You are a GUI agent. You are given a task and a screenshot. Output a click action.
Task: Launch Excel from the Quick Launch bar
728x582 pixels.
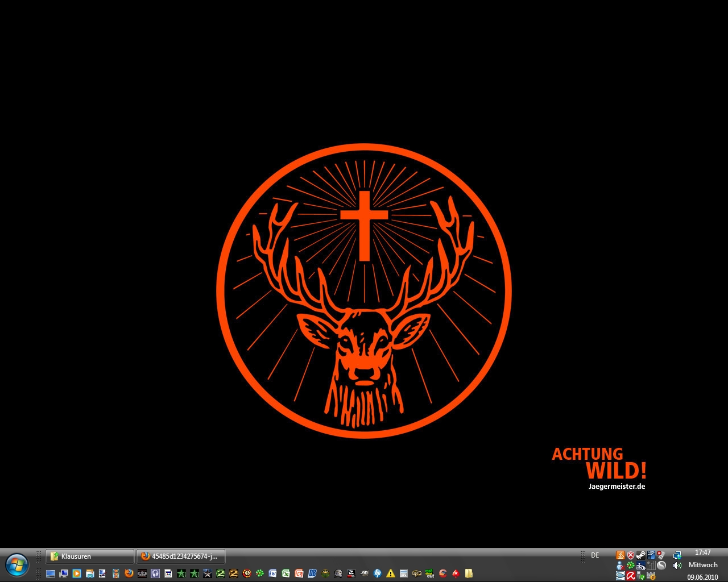[286, 573]
